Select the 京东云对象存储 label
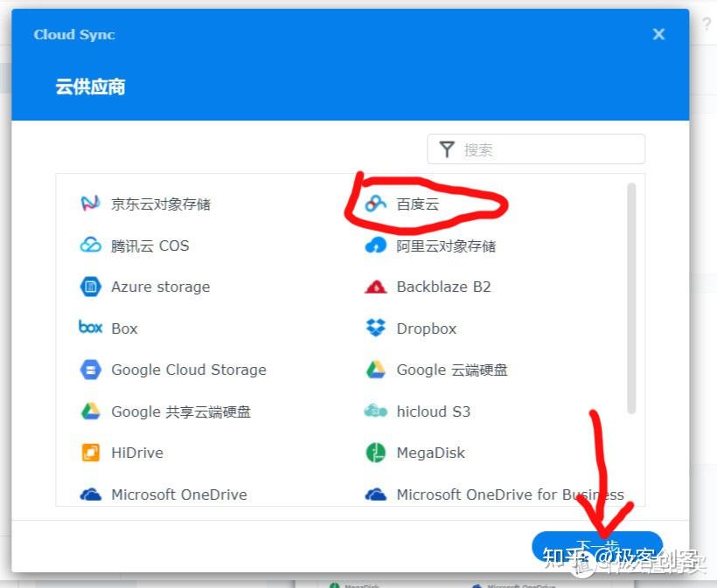Image resolution: width=717 pixels, height=588 pixels. (x=161, y=204)
